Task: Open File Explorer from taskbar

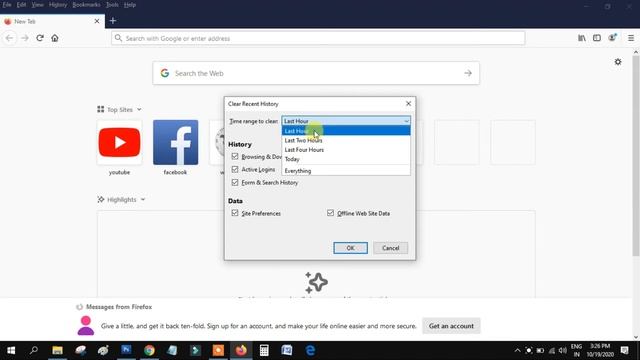Action: [x=57, y=350]
